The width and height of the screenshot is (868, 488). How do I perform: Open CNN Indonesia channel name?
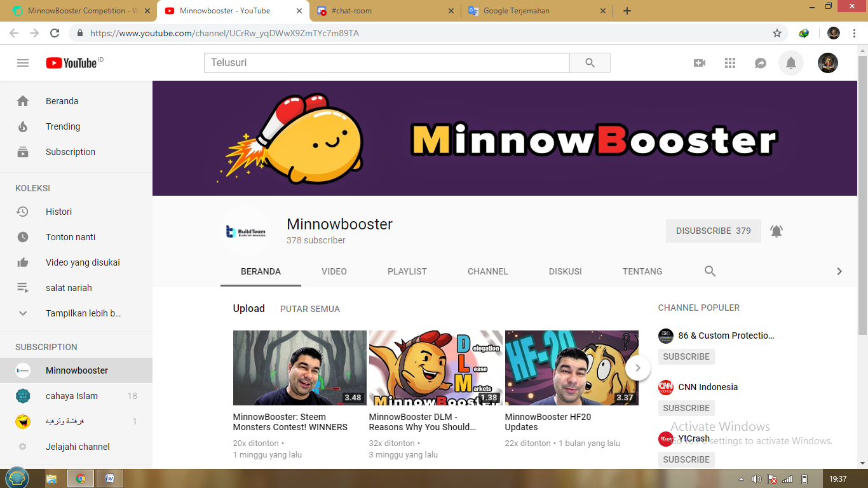pyautogui.click(x=708, y=387)
